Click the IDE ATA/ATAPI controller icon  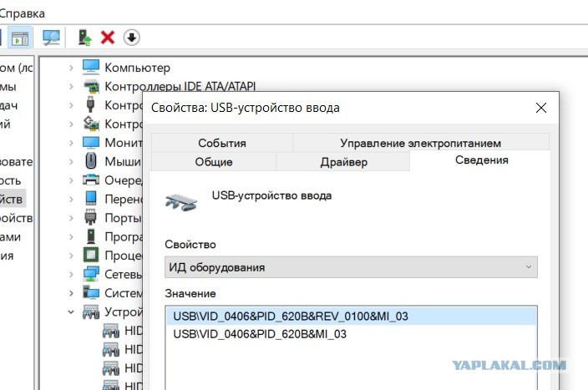pyautogui.click(x=91, y=86)
